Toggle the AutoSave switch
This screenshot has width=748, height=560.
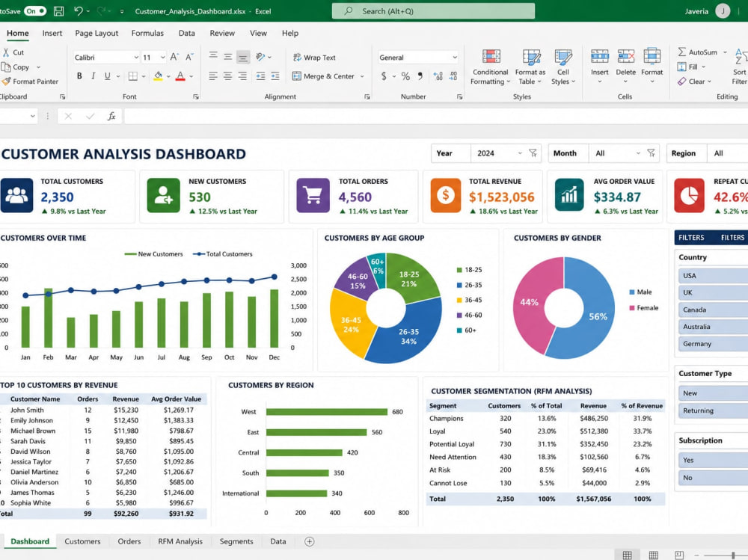pyautogui.click(x=35, y=11)
